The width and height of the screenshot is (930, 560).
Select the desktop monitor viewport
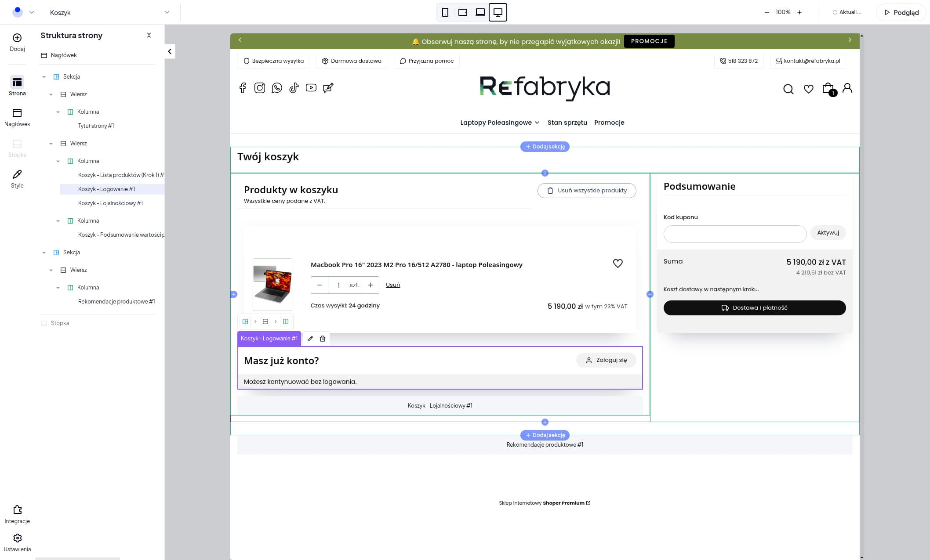pos(498,12)
